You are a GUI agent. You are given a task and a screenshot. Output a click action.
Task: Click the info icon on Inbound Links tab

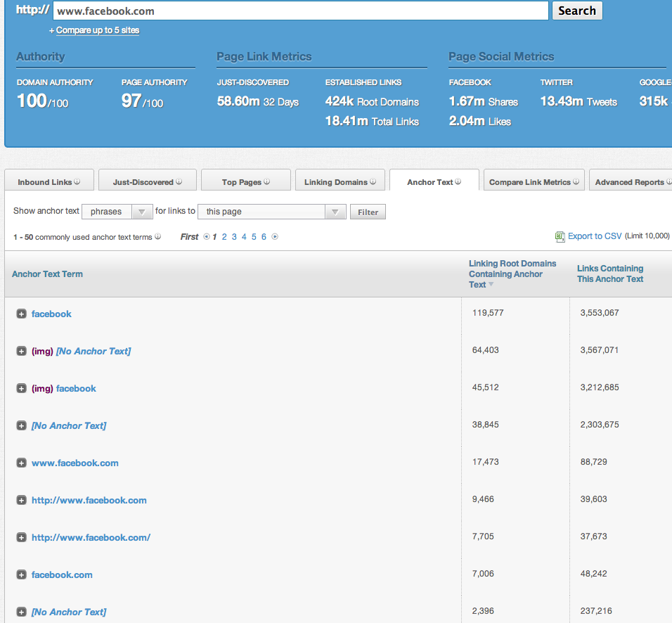[77, 182]
